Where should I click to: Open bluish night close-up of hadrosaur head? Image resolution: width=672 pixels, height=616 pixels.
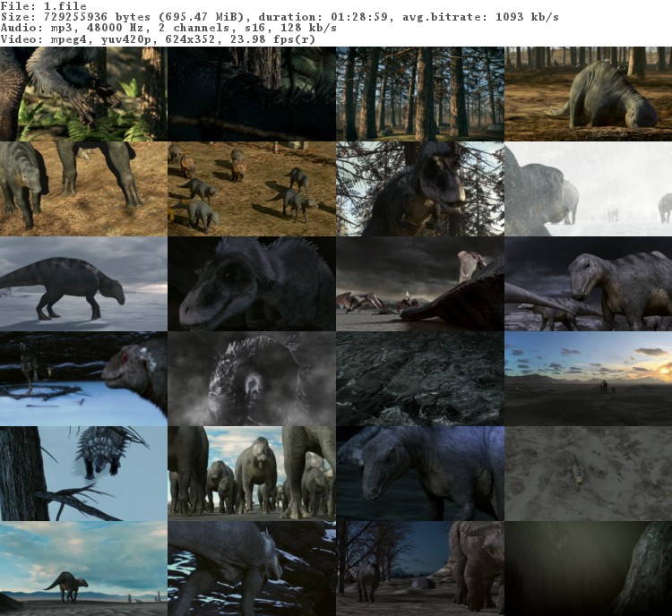420,474
